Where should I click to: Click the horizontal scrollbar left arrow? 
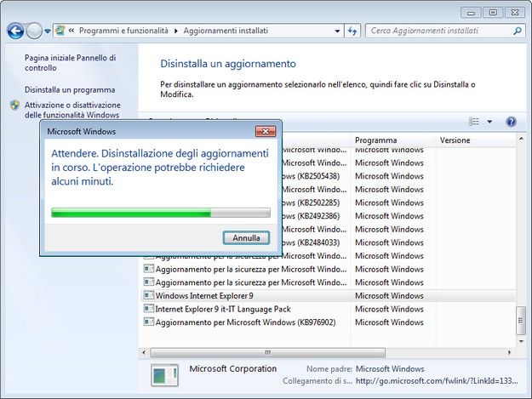tap(144, 352)
